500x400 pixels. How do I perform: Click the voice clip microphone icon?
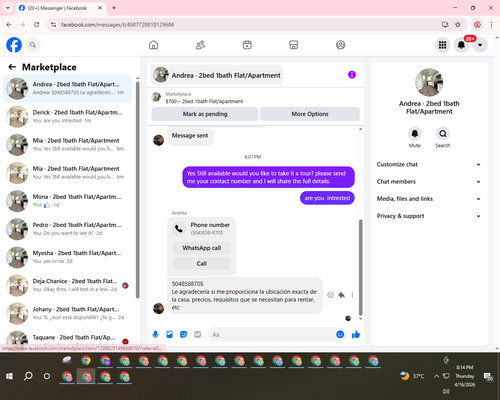click(155, 334)
